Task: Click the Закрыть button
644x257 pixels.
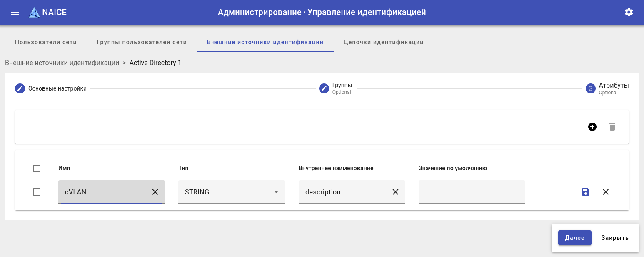Action: pos(614,238)
